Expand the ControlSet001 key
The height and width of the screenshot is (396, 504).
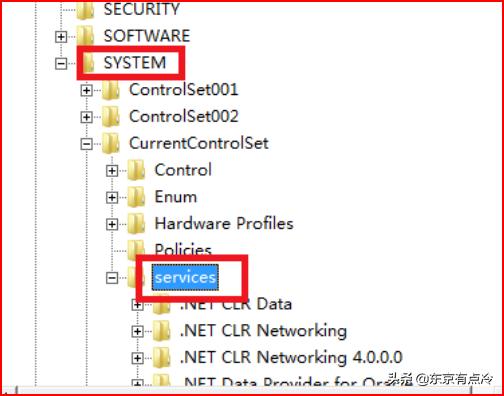pyautogui.click(x=87, y=90)
